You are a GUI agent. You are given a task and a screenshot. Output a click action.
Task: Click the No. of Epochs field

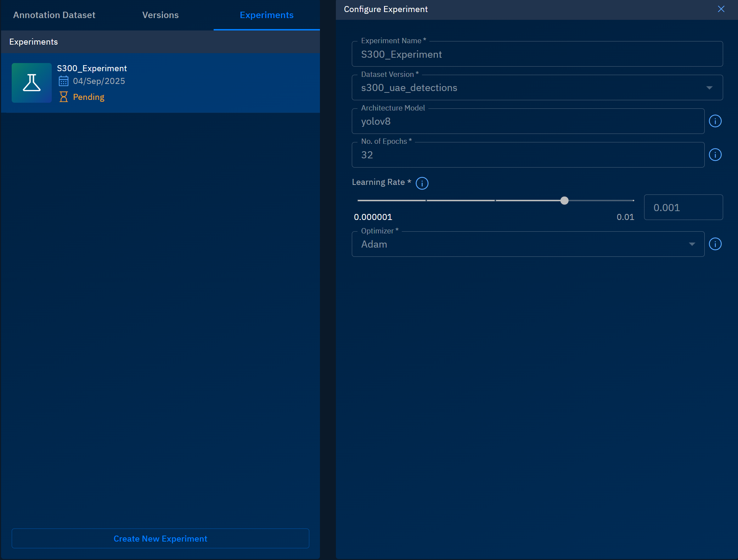click(528, 155)
